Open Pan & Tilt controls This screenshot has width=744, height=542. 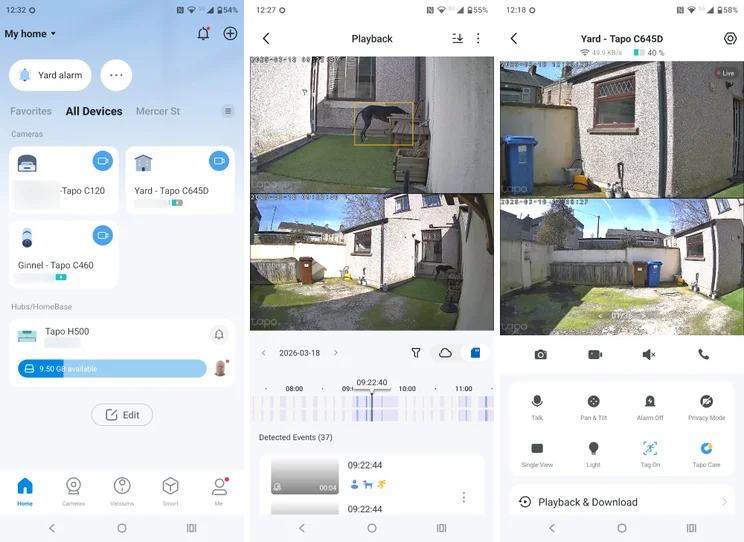tap(594, 407)
